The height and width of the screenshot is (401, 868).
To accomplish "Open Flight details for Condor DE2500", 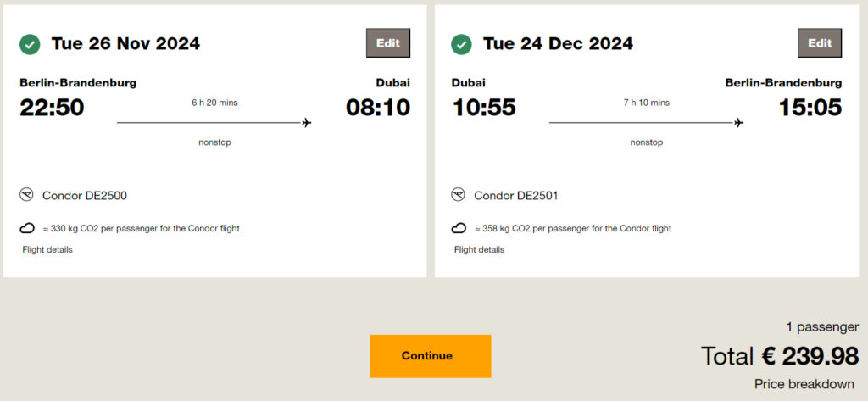I will click(47, 250).
